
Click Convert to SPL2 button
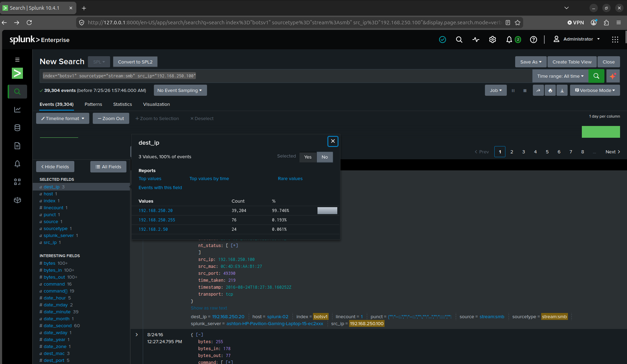tap(135, 62)
